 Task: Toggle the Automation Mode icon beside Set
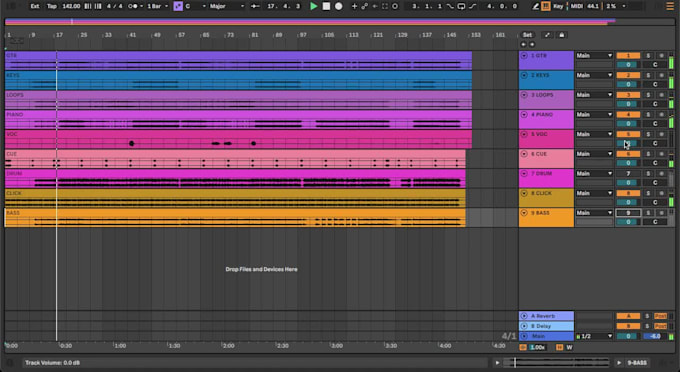tap(547, 35)
